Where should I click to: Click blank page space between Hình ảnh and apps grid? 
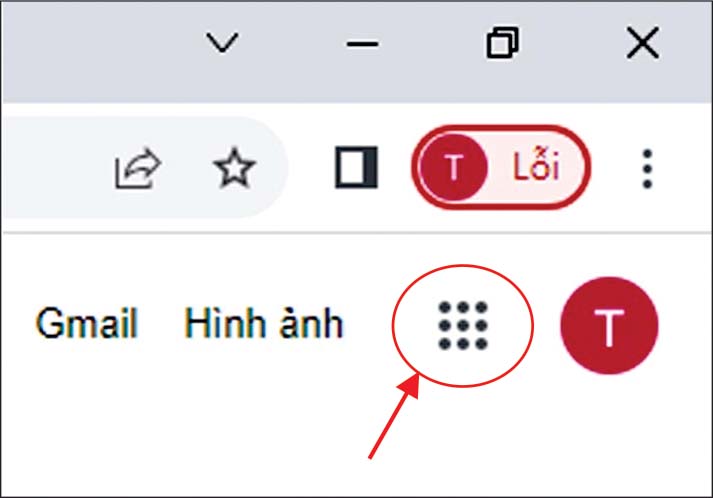(x=367, y=323)
